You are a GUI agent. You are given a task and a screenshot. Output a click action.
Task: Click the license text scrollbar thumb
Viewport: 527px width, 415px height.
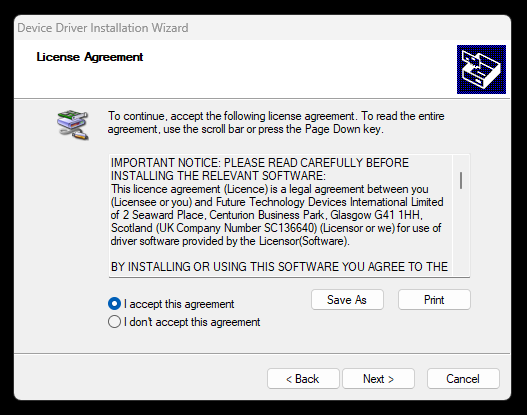click(461, 180)
